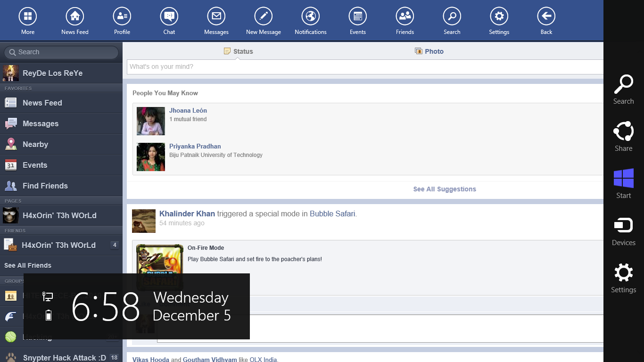Screen dimensions: 644x362
Task: Open the Chat icon in toolbar
Action: pos(169,16)
